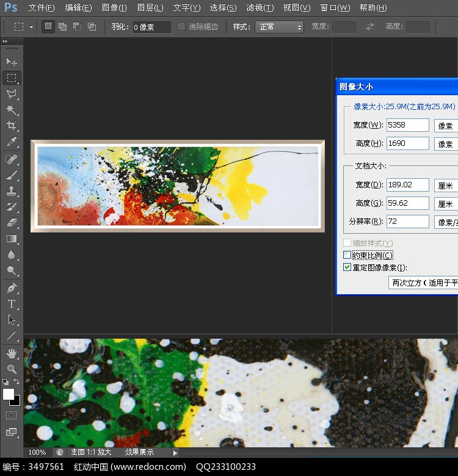Choose Subtract from Selection mode
458x476 pixels.
(77, 27)
